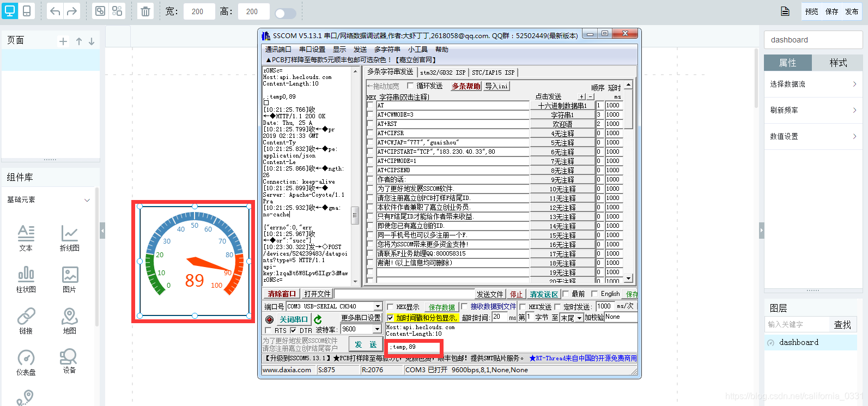Uncheck 加时间戳和分包显示 checkbox
The height and width of the screenshot is (406, 868).
[390, 318]
